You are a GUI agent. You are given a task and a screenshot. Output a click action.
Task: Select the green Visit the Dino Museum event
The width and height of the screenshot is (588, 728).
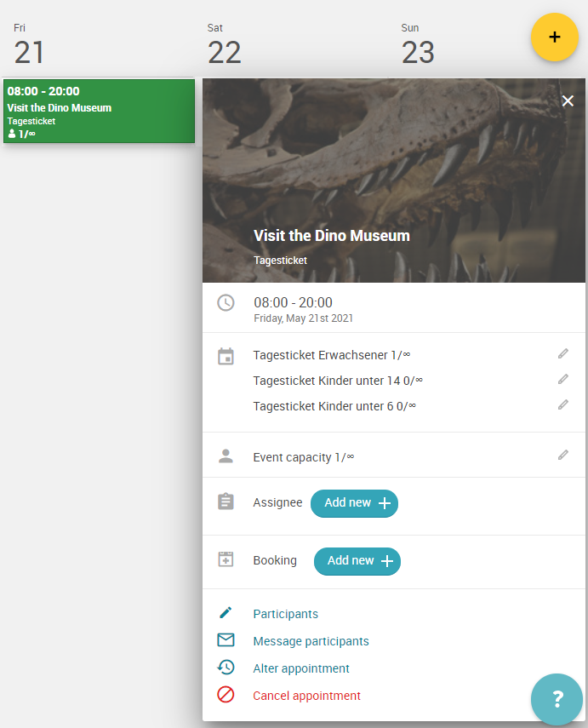(x=99, y=111)
